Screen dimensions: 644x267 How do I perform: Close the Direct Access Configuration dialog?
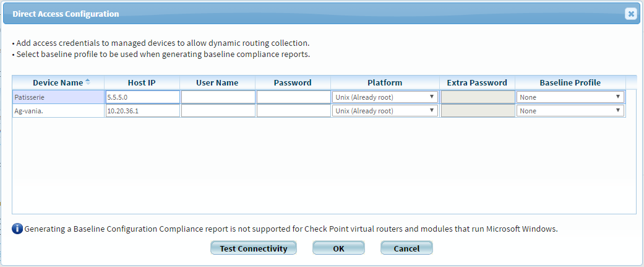630,14
